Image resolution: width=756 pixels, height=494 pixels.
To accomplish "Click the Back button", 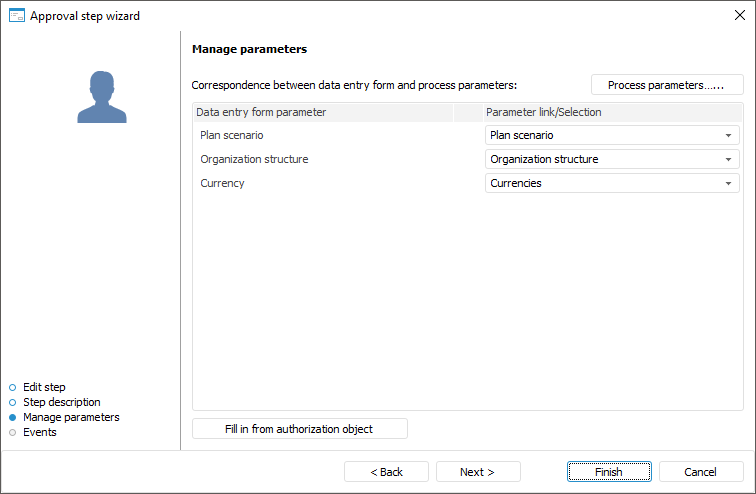I will point(386,472).
